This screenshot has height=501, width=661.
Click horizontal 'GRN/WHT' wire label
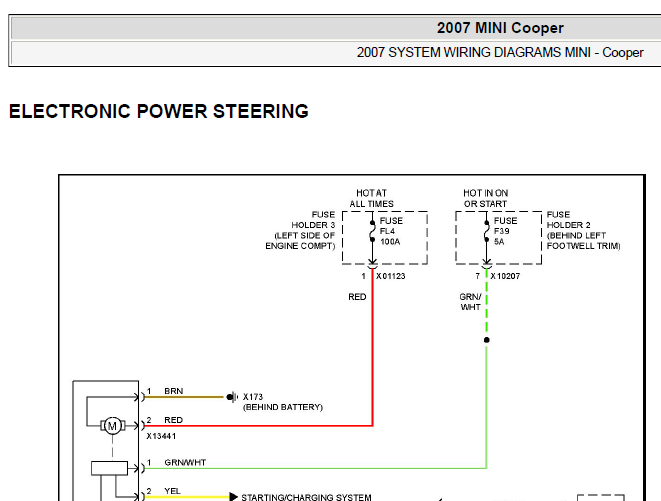pos(185,463)
